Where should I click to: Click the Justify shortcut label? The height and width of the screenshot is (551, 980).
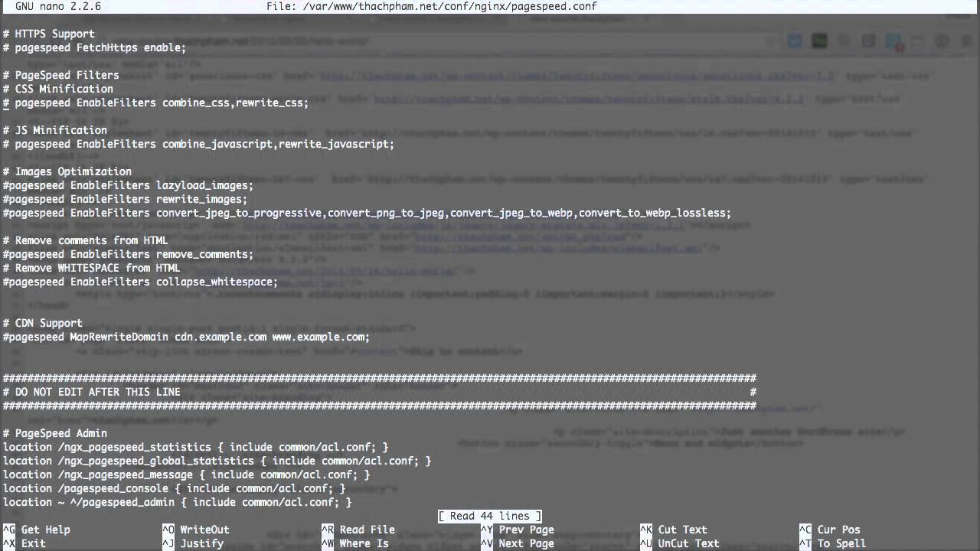(201, 543)
